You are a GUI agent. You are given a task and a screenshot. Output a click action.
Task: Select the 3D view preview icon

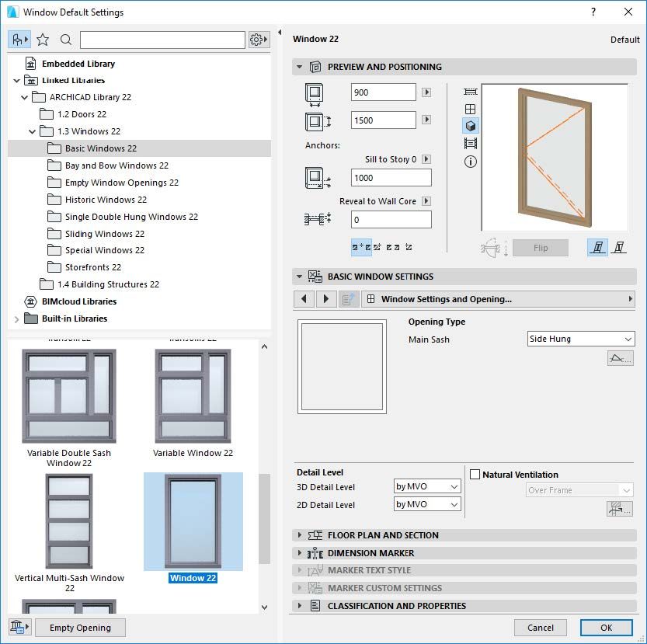click(x=471, y=126)
